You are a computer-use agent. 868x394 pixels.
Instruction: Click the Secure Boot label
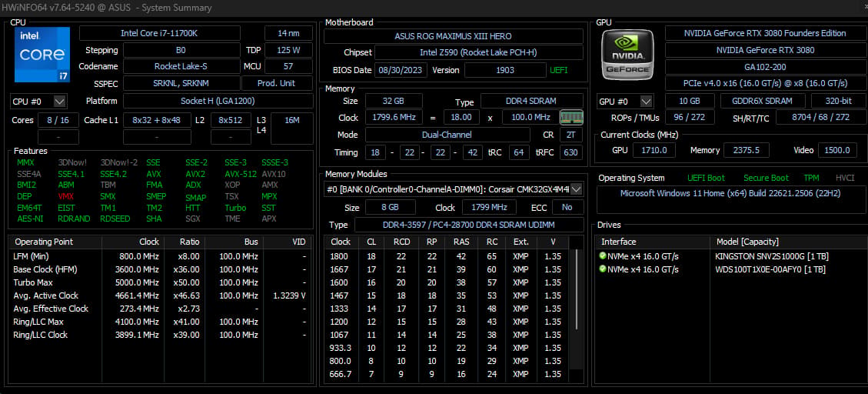tap(767, 178)
